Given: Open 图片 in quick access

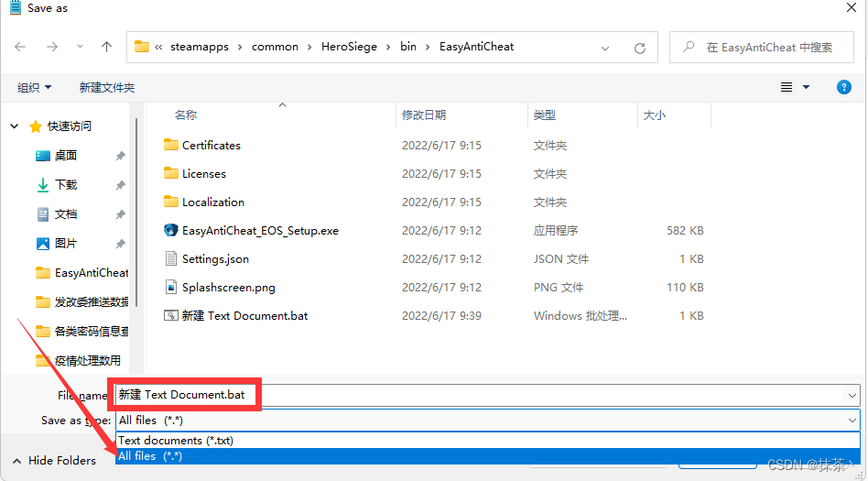Looking at the screenshot, I should click(x=65, y=244).
